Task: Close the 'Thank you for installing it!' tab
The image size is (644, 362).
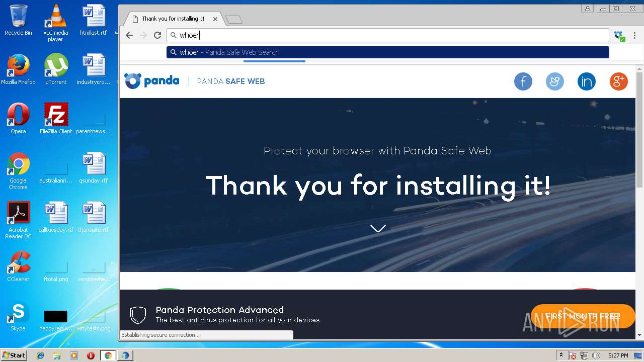Action: [x=215, y=19]
